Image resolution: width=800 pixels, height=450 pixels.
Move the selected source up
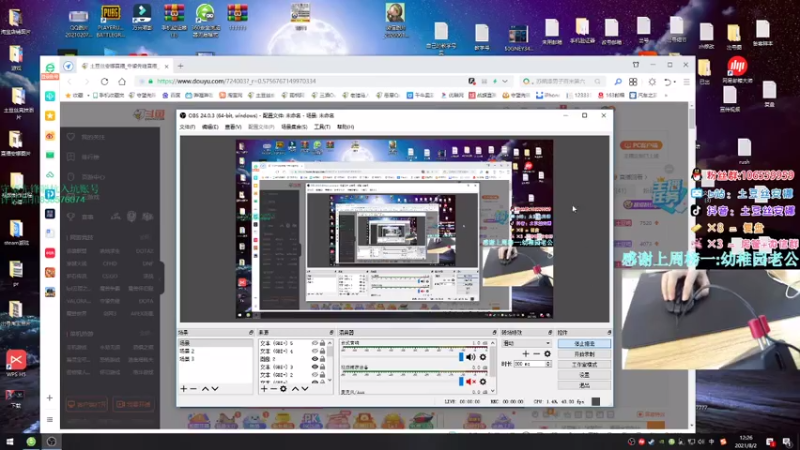point(295,389)
